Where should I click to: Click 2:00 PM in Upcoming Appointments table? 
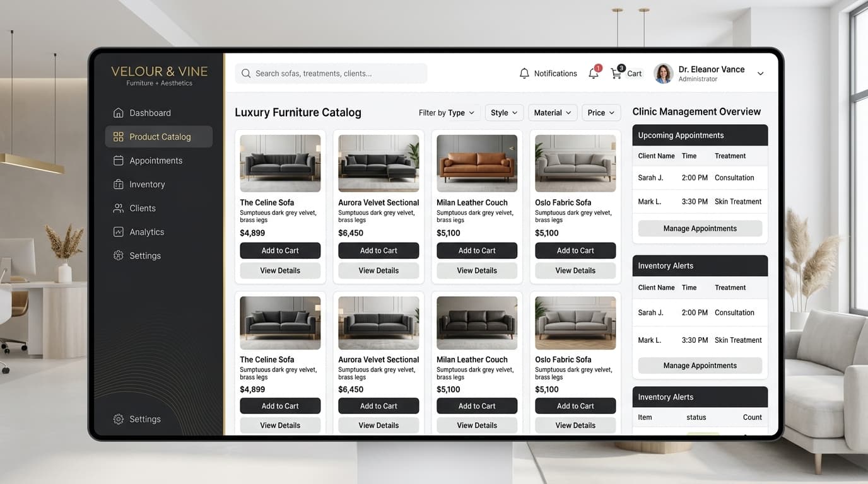695,178
